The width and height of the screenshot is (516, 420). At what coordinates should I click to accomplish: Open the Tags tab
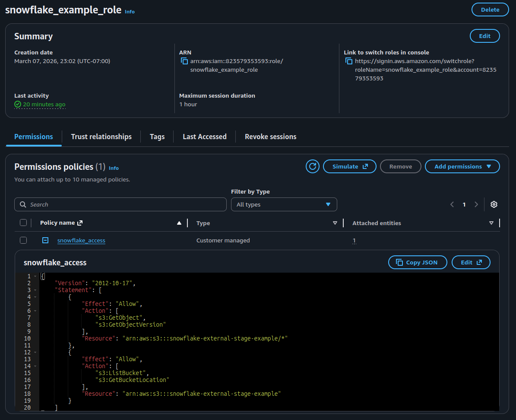pos(157,137)
